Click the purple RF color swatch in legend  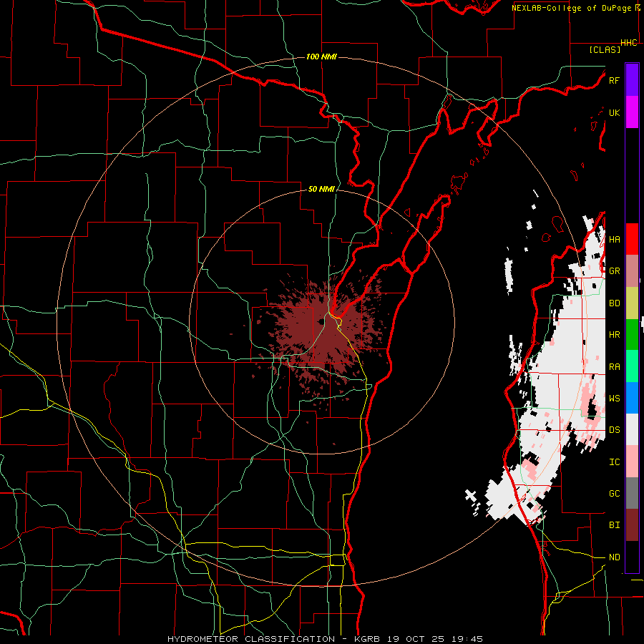[632, 80]
